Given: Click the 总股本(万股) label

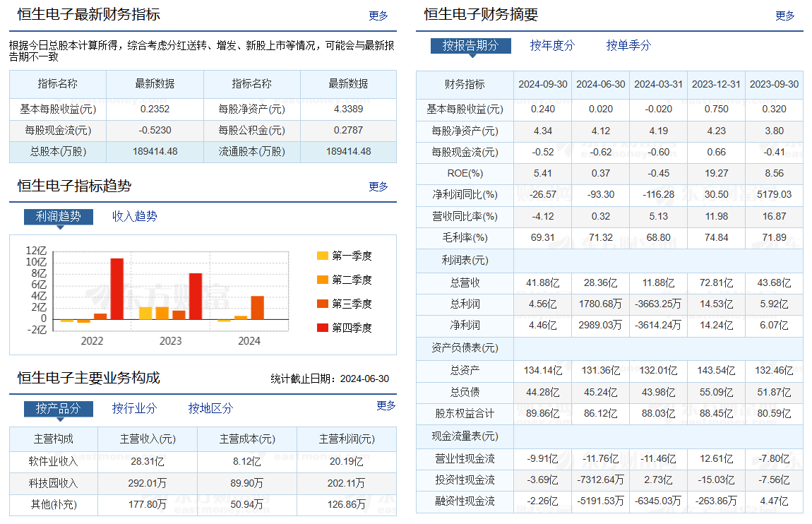Looking at the screenshot, I should pyautogui.click(x=58, y=152).
